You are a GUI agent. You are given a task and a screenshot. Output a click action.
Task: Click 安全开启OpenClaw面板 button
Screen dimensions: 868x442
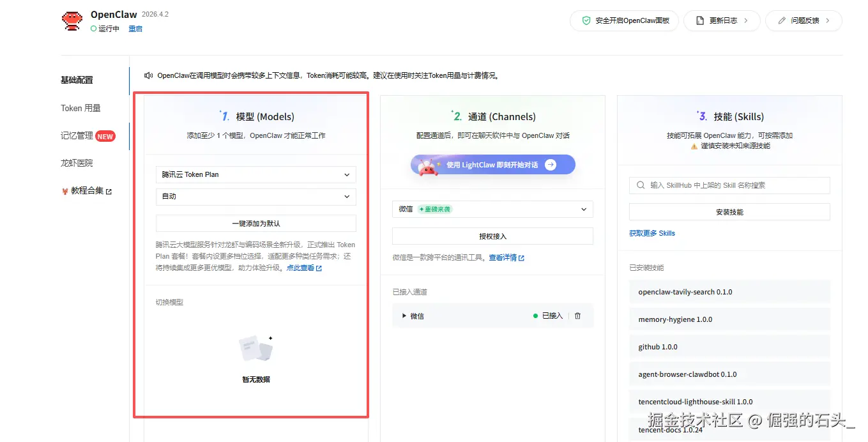624,20
